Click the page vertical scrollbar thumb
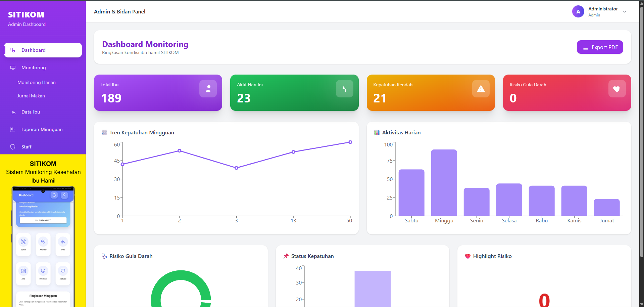 tap(642, 132)
